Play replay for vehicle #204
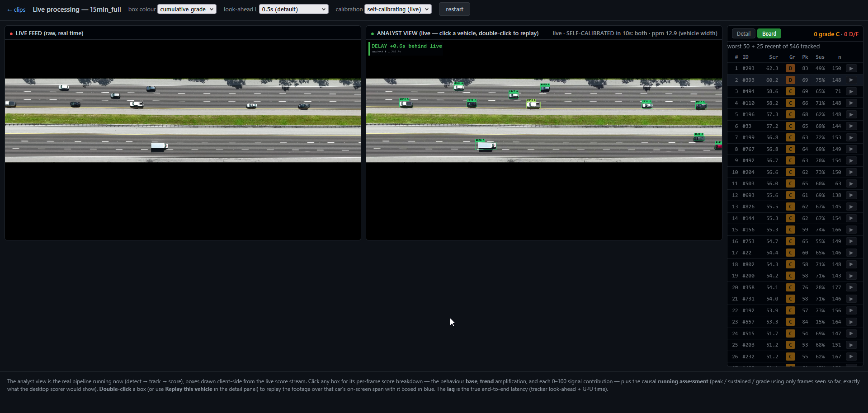 click(x=851, y=172)
